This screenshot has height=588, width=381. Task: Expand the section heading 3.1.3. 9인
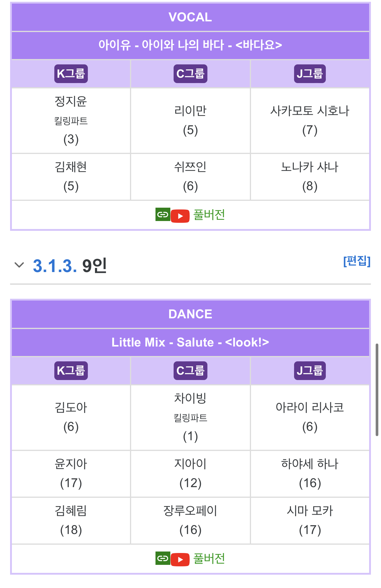[67, 265]
